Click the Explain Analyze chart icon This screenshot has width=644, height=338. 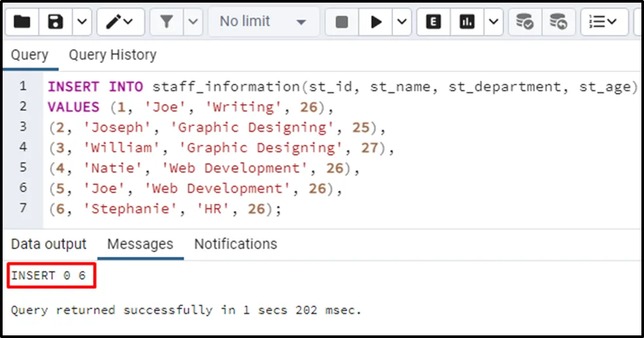tap(467, 22)
